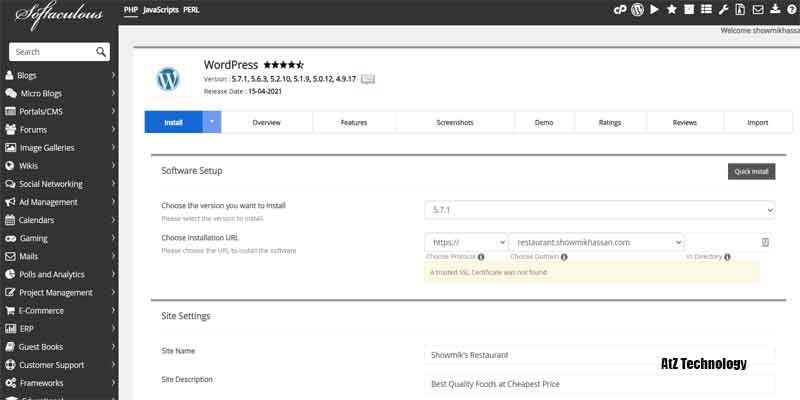Click the search magnifier icon
Viewport: 800px width, 400px height.
101,52
